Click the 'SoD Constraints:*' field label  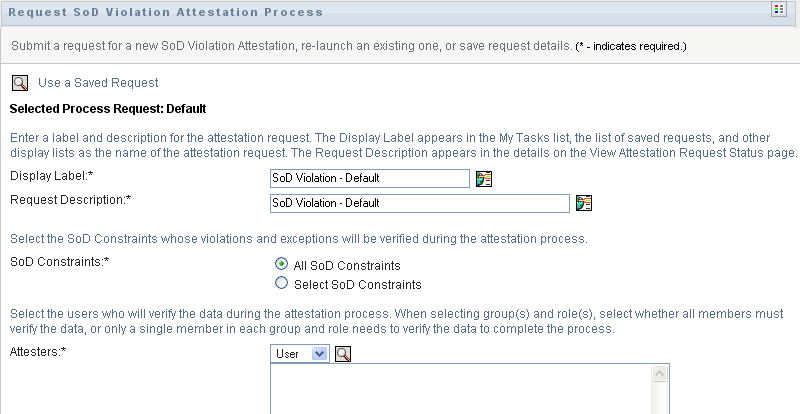pos(60,261)
